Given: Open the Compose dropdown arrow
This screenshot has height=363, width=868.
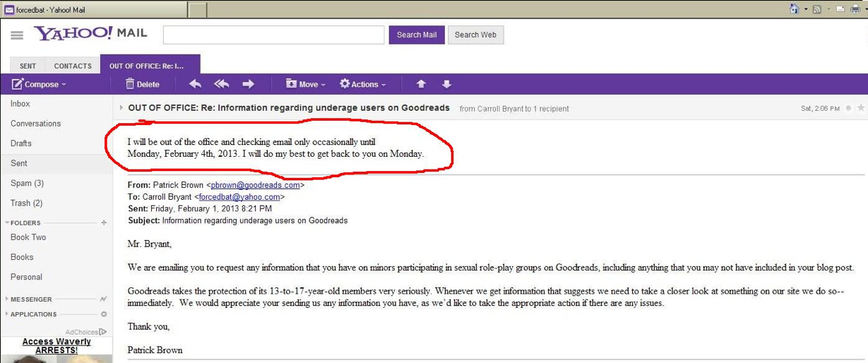Looking at the screenshot, I should [x=64, y=85].
